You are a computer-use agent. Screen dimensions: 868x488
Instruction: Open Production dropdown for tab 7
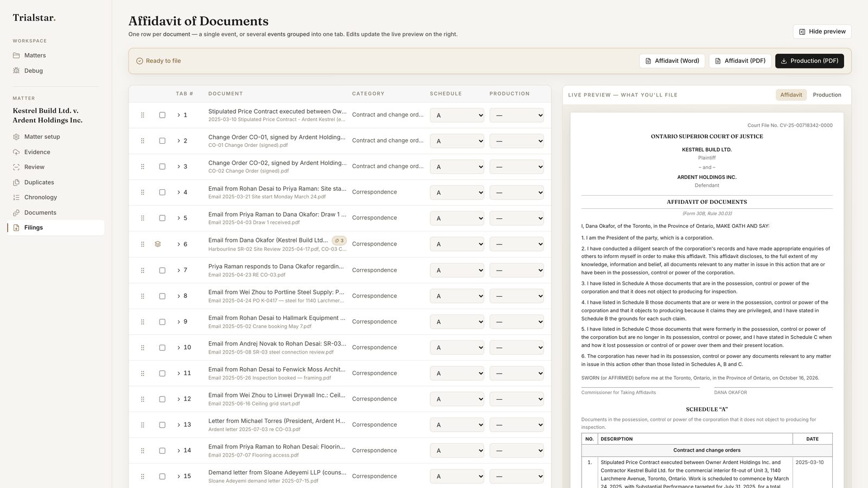[x=516, y=270]
